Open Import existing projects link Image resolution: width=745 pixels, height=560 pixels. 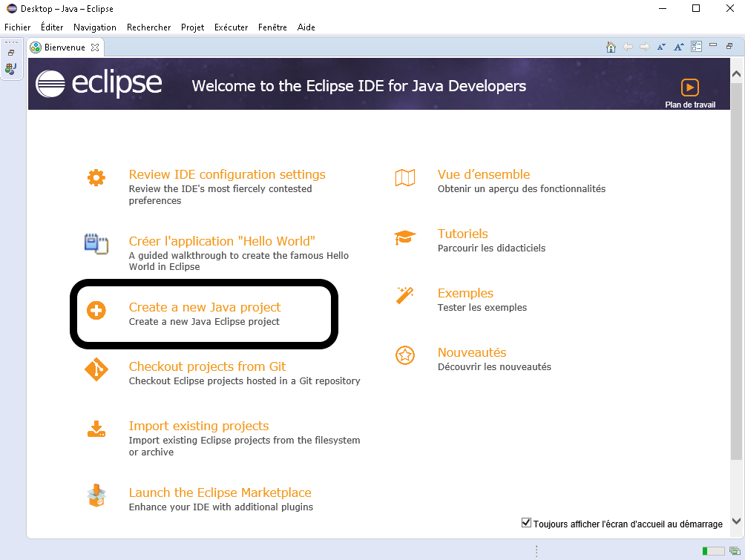pyautogui.click(x=199, y=426)
